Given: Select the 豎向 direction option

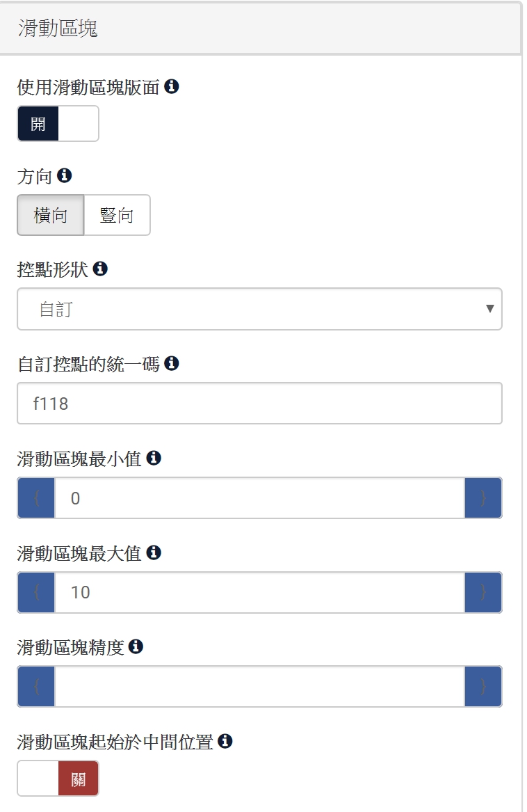Looking at the screenshot, I should (117, 216).
